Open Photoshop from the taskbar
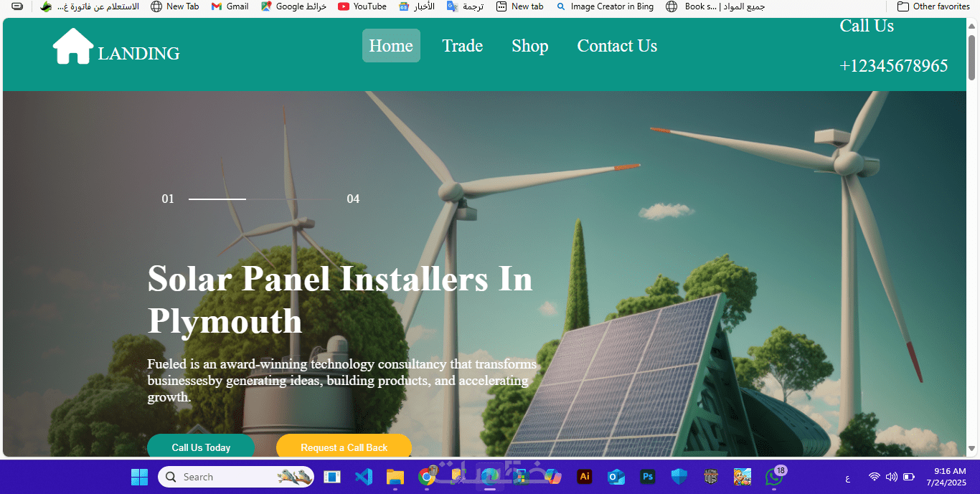 pyautogui.click(x=648, y=477)
